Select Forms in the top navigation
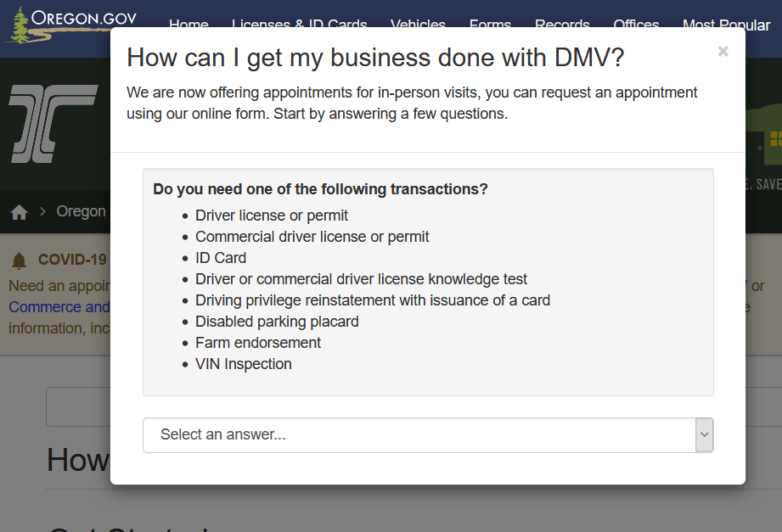 point(490,25)
